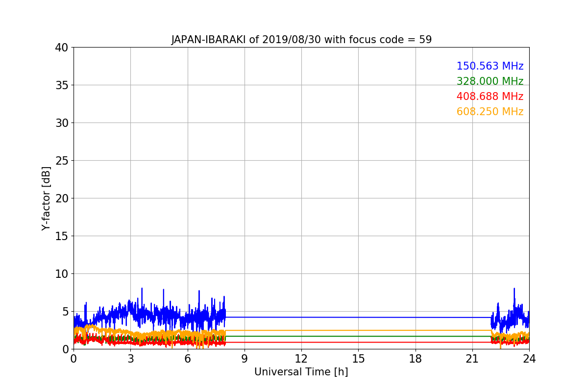Screen dimensions: 588x392
Task: Select the 408.688 MHz legend label
Action: pos(490,97)
